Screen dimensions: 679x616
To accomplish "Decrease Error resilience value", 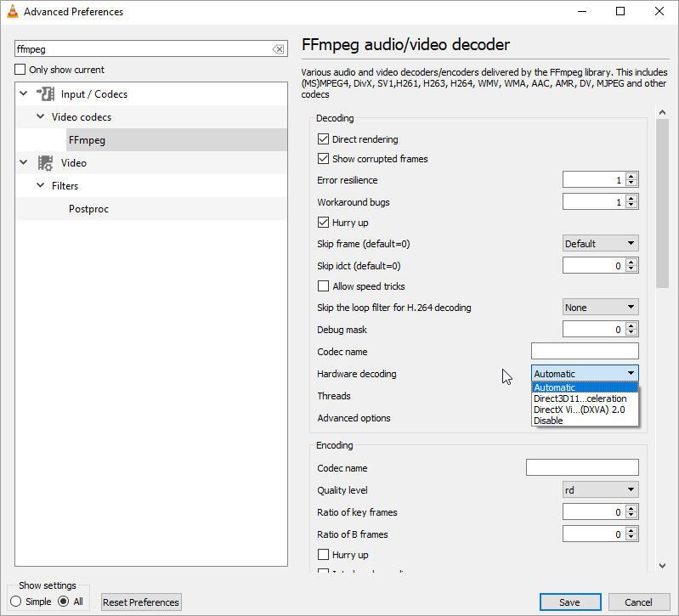I will [x=631, y=184].
